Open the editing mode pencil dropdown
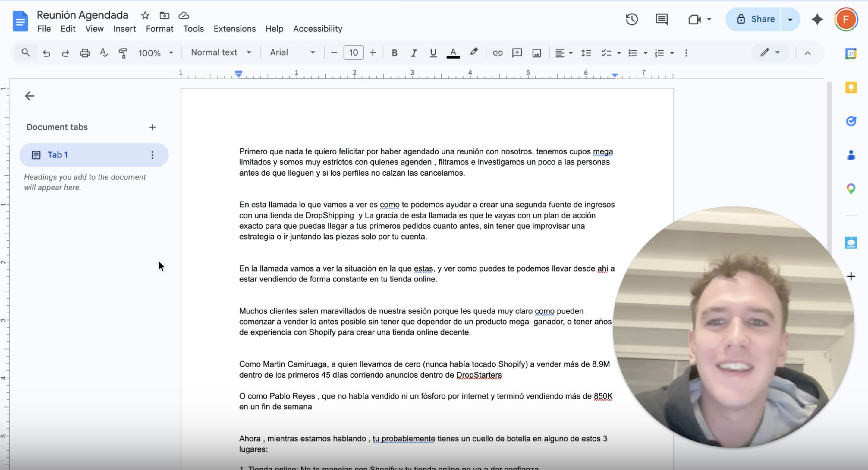 770,52
